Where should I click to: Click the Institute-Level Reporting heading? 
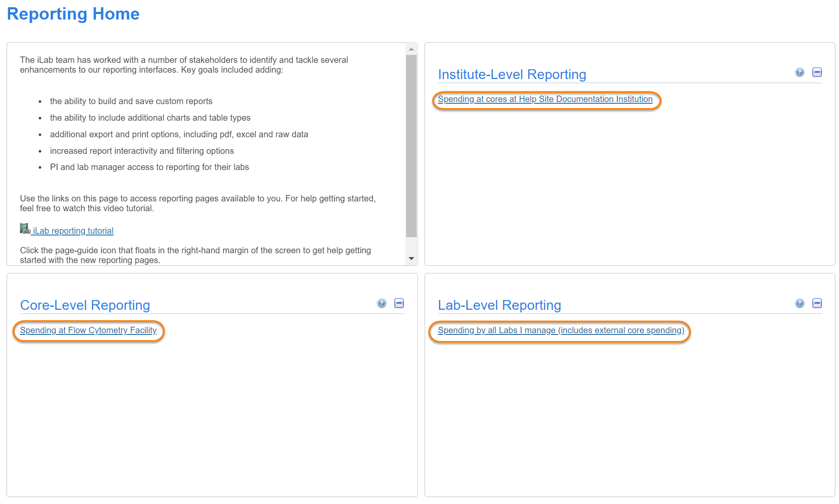point(512,74)
